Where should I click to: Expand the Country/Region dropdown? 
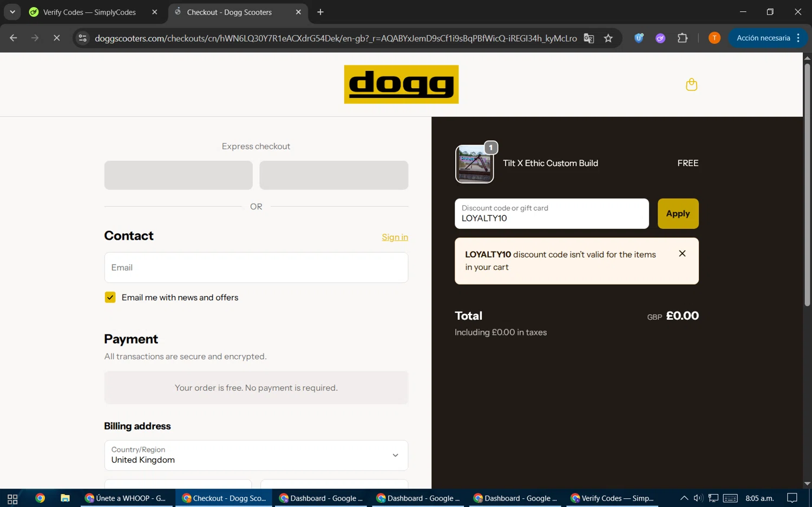pyautogui.click(x=256, y=455)
